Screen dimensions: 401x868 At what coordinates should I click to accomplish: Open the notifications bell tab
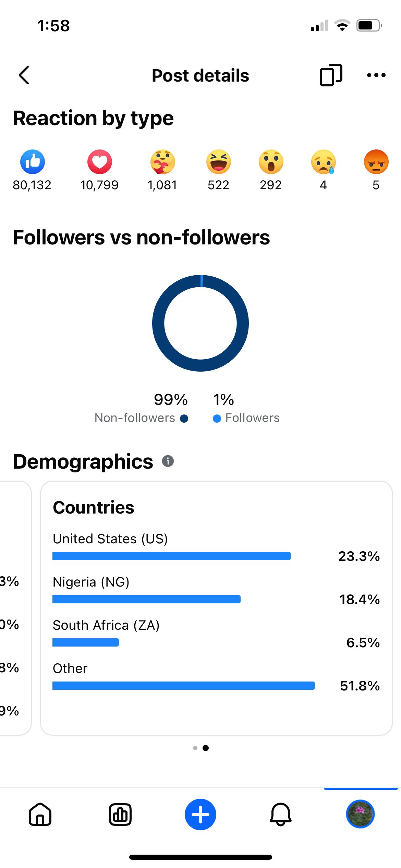281,815
